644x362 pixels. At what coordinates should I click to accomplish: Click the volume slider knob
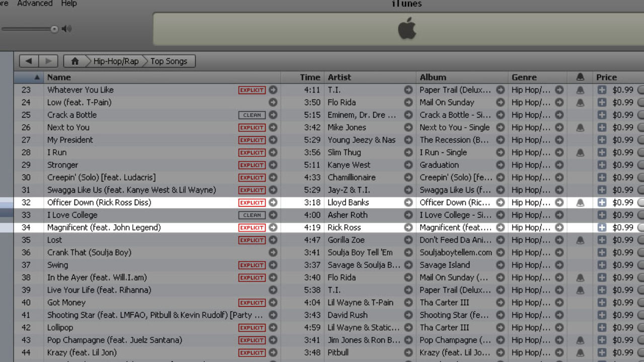[54, 29]
